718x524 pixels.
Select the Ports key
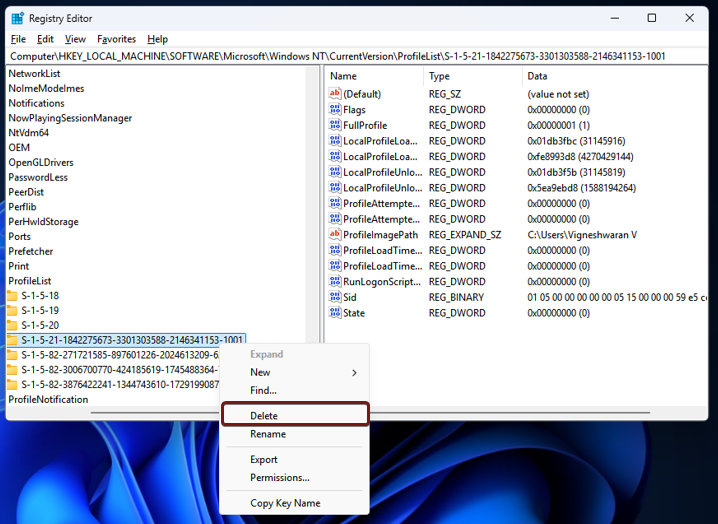click(19, 236)
